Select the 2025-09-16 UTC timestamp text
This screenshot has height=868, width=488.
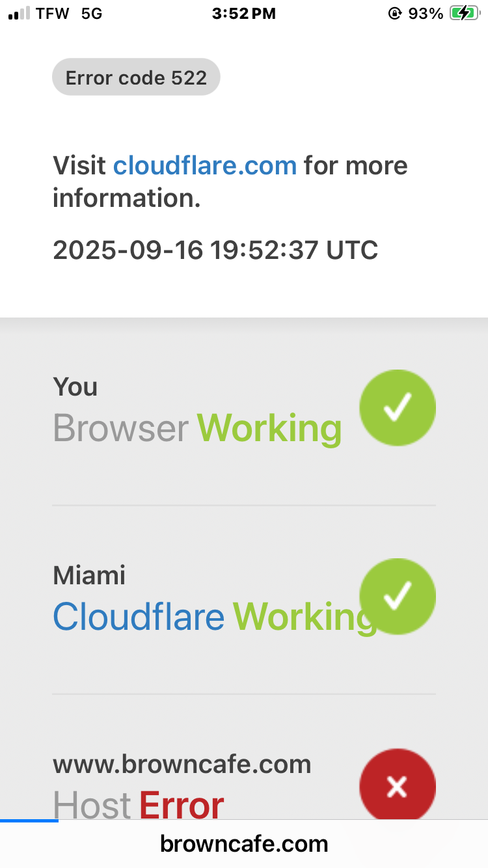tap(215, 250)
